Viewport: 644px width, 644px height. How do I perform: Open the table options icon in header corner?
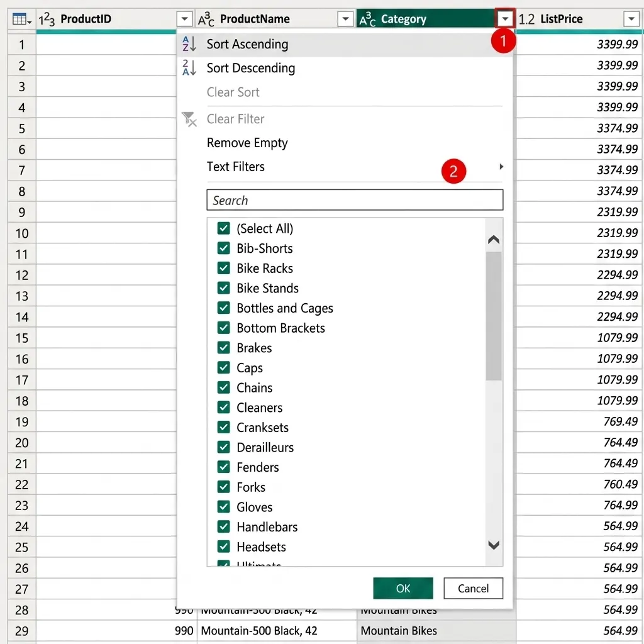22,19
